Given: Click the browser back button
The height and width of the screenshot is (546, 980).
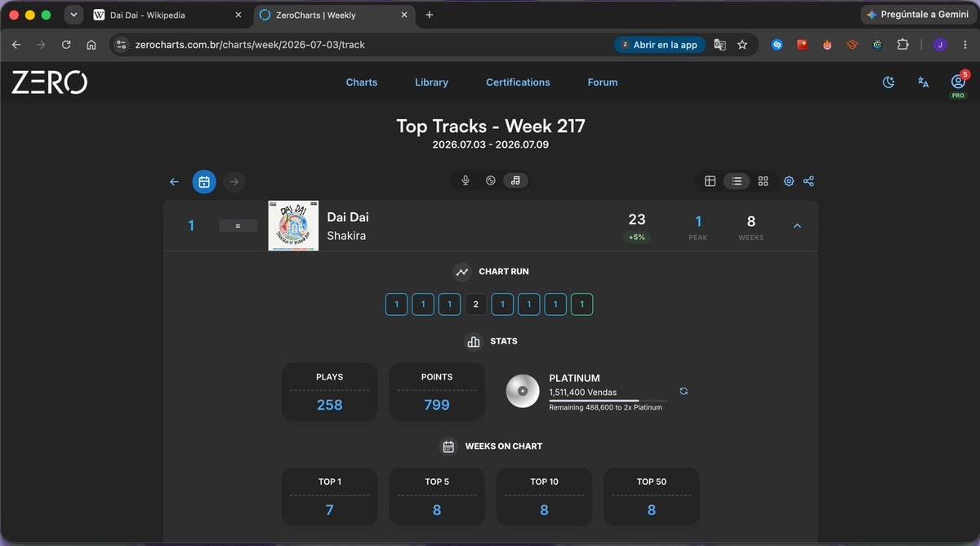Looking at the screenshot, I should 16,45.
